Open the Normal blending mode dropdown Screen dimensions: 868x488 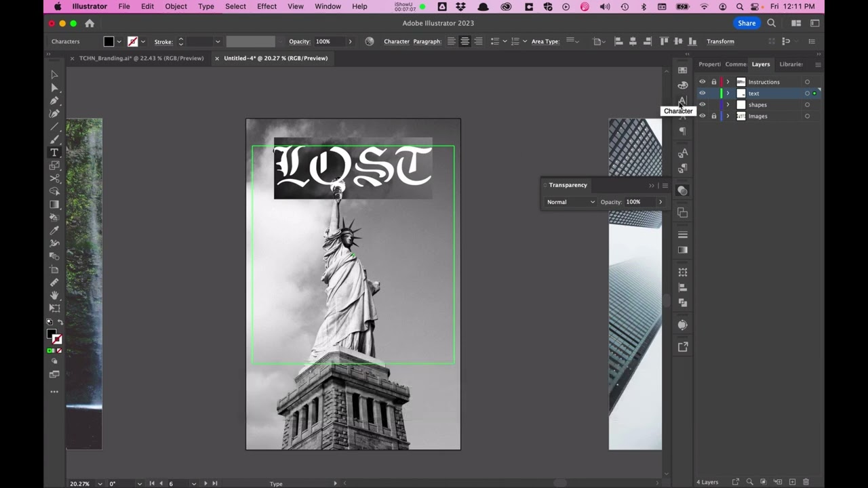pos(571,202)
